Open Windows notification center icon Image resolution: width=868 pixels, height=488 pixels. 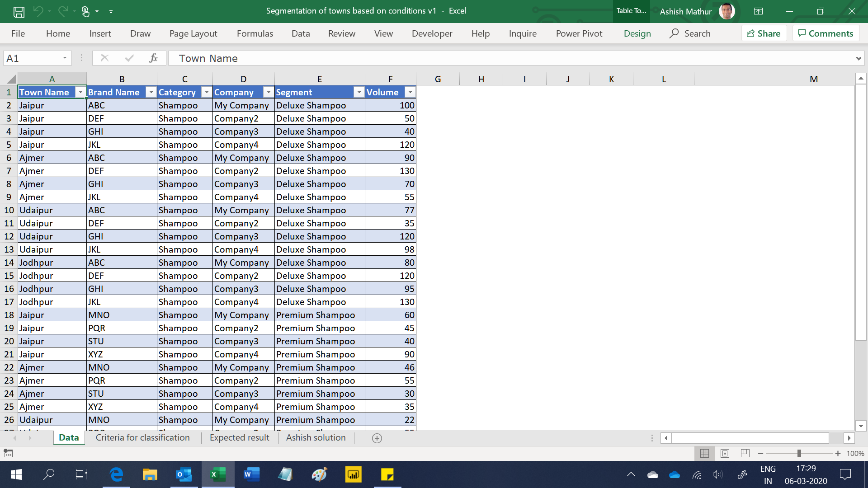[845, 474]
